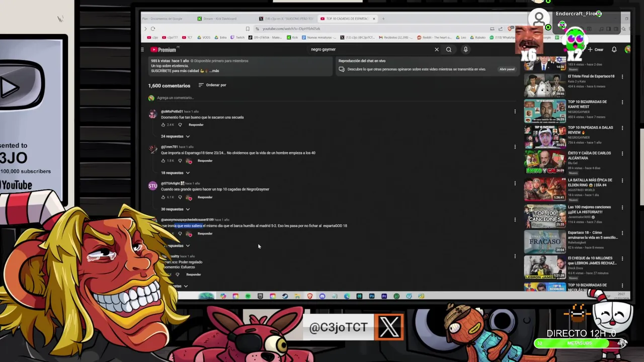Run search with the magnifier button
Viewport: 644px width, 362px height.
[x=449, y=49]
